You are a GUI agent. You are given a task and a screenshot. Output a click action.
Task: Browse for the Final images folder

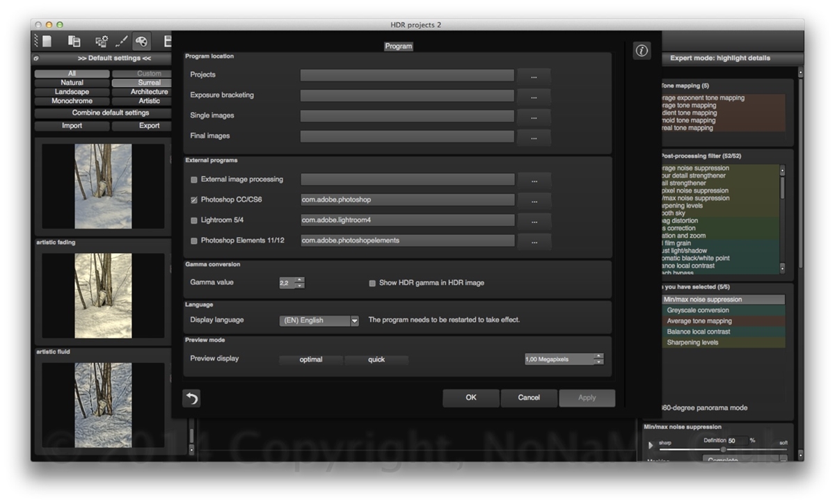point(534,137)
